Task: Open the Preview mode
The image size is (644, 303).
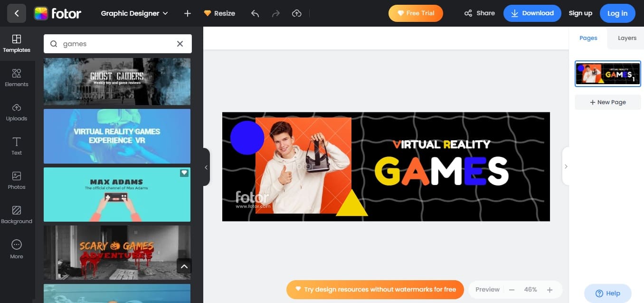Action: coord(487,289)
